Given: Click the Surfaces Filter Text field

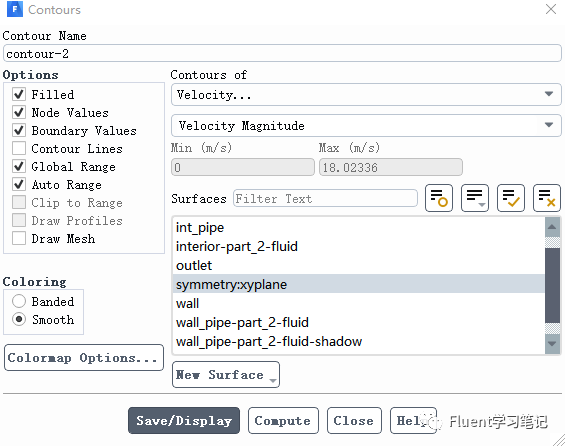Looking at the screenshot, I should (x=325, y=198).
